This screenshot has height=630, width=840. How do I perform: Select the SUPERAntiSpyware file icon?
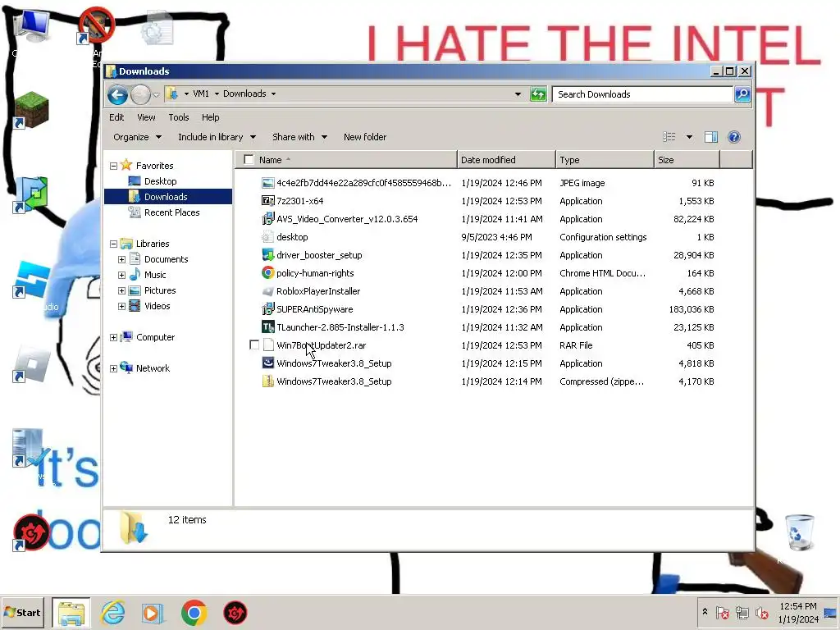(x=268, y=309)
